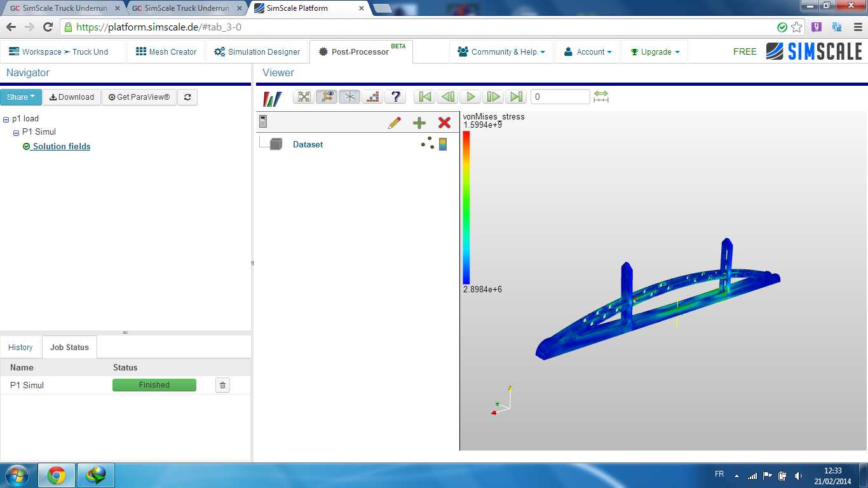Screen dimensions: 868x488
Task: Play the result animation
Action: 471,97
